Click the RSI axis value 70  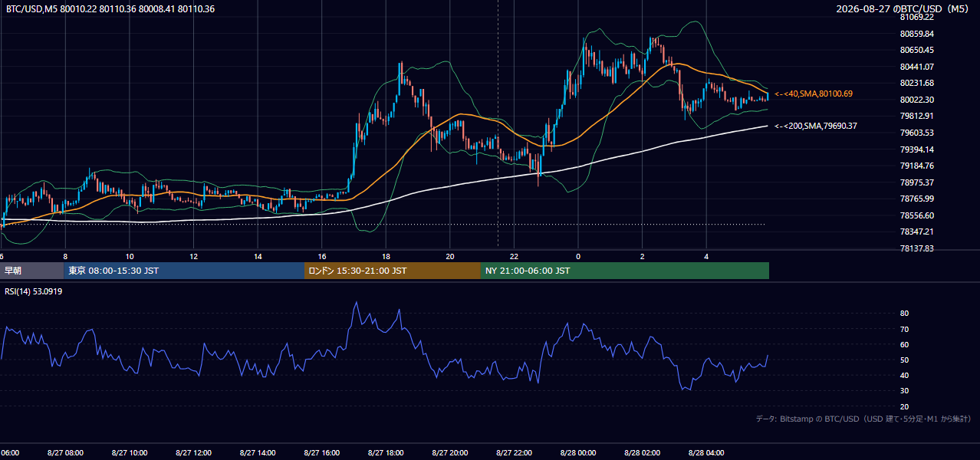tap(904, 329)
